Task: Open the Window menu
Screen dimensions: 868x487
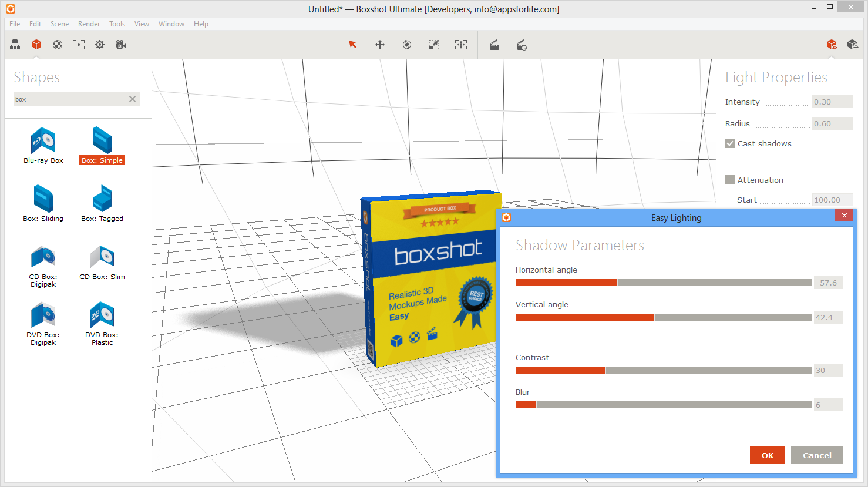Action: [x=171, y=24]
